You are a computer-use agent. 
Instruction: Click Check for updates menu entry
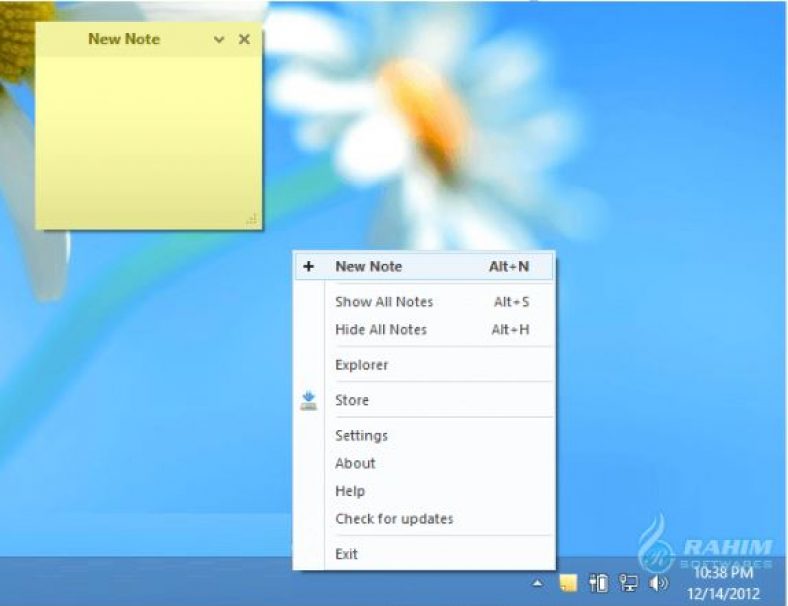click(x=394, y=519)
